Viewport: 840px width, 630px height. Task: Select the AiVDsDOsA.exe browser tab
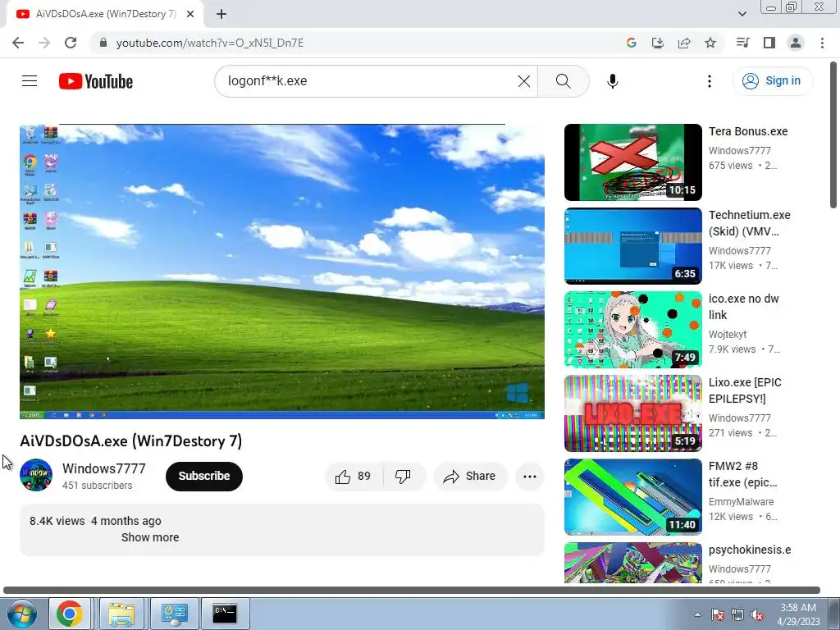tap(104, 15)
